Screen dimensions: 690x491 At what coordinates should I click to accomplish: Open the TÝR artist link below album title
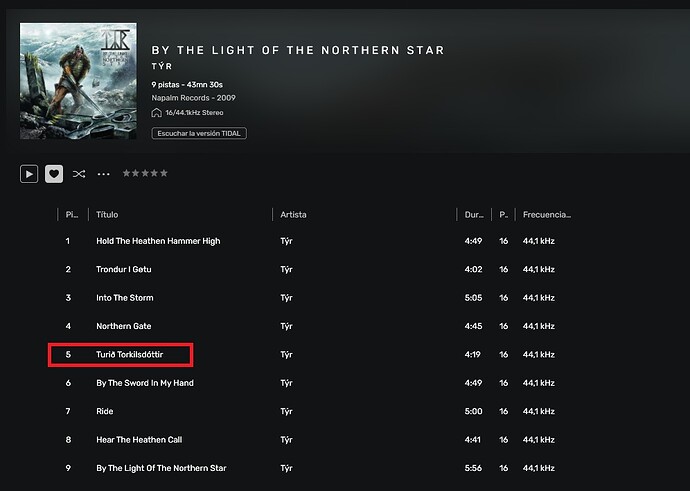161,65
